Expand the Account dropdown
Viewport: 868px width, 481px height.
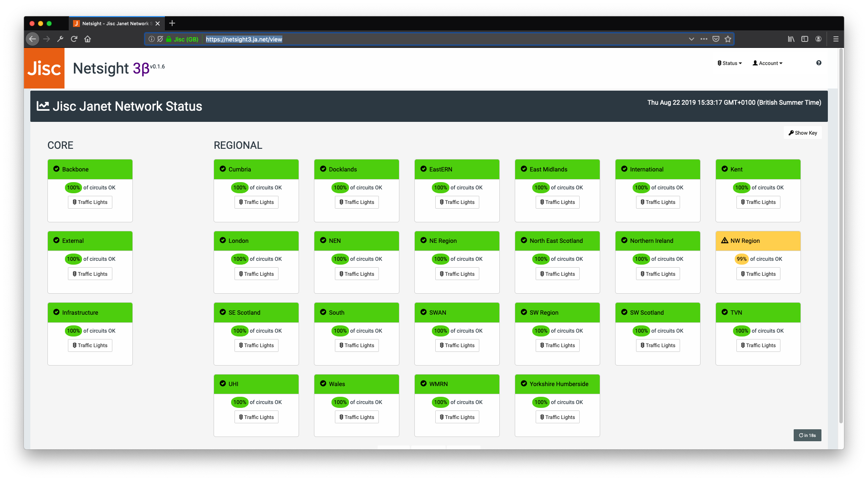767,63
